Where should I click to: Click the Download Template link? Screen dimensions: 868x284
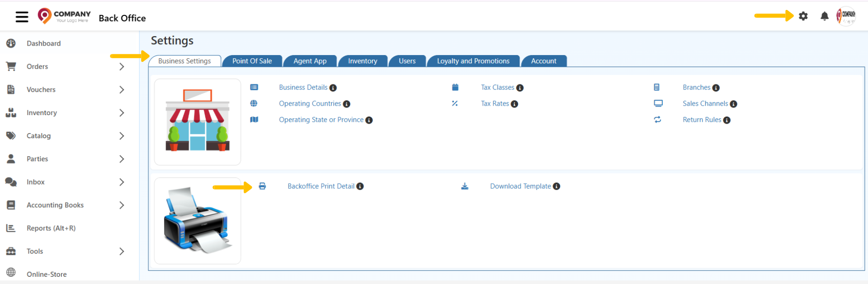(x=520, y=186)
